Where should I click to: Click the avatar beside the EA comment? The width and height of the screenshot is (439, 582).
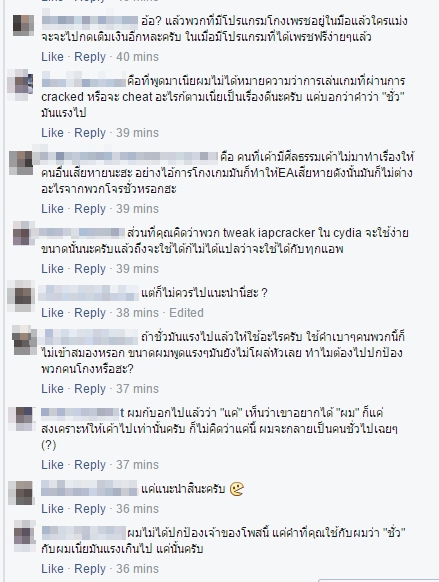pyautogui.click(x=21, y=163)
